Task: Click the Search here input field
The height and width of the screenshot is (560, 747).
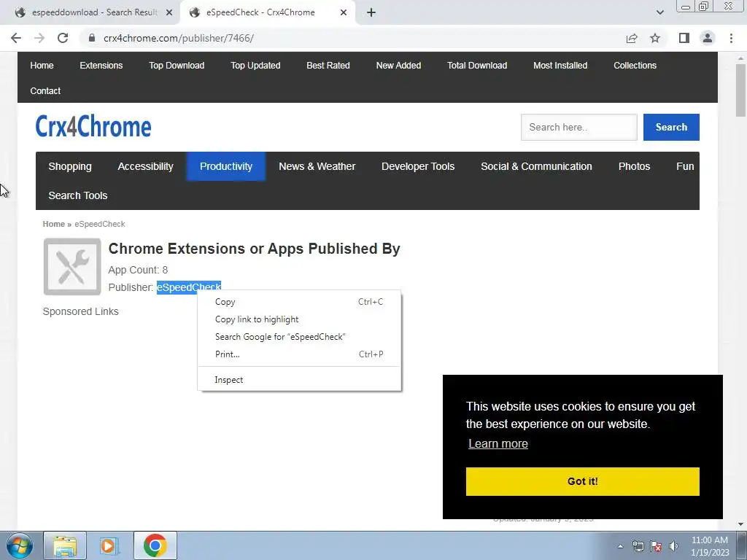Action: tap(578, 127)
